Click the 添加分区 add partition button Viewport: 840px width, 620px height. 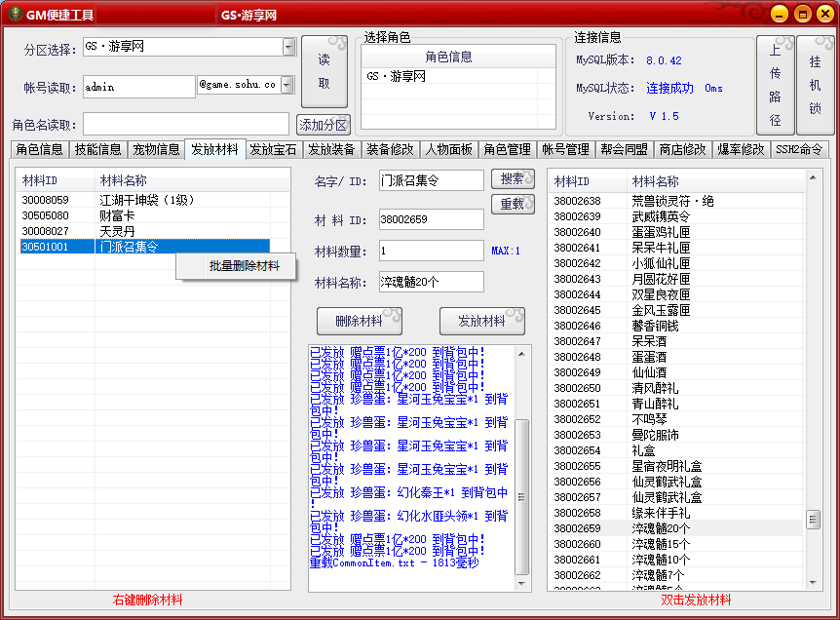[324, 125]
